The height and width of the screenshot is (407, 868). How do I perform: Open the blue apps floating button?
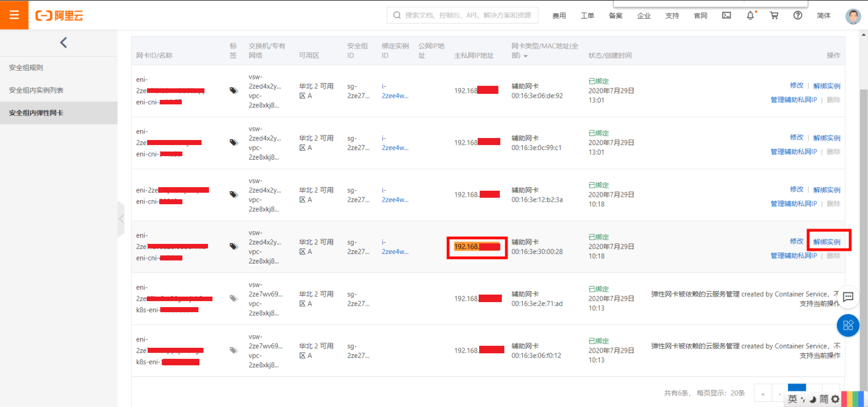pos(848,325)
